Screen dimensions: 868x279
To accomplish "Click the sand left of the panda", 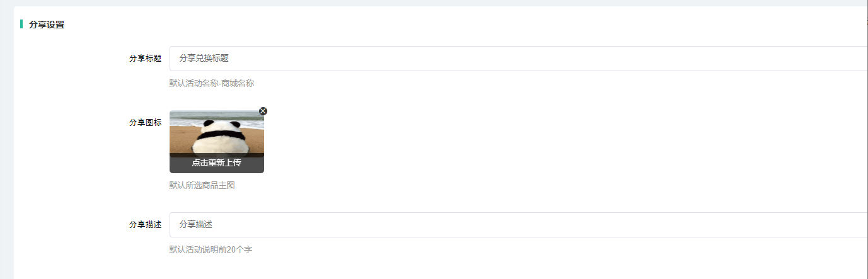I will click(180, 140).
